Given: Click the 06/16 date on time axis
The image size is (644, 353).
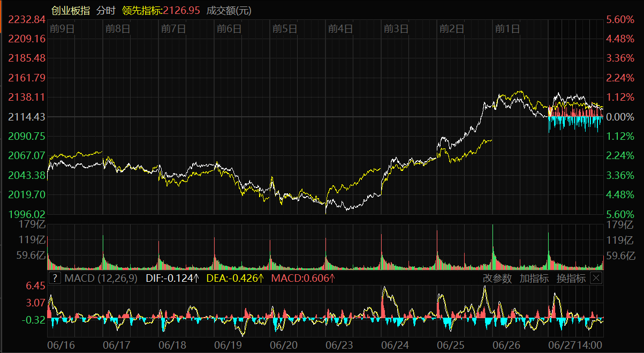Looking at the screenshot, I should pos(60,344).
